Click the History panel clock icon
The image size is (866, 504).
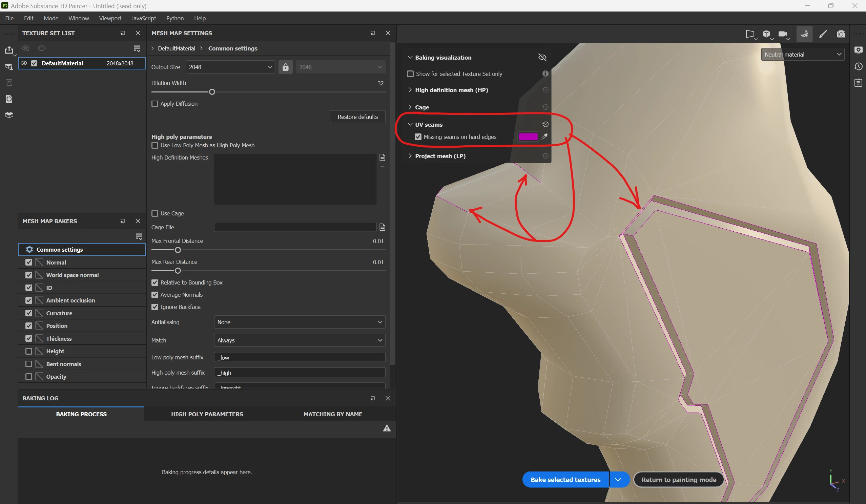click(858, 66)
